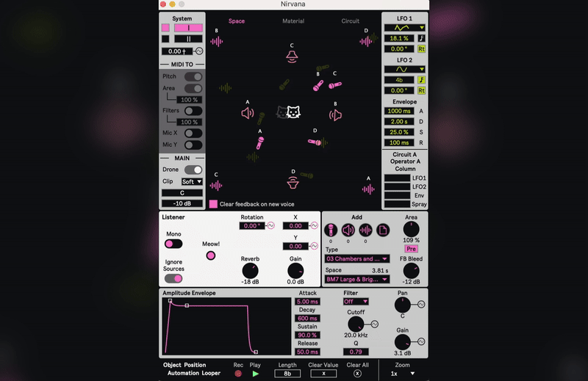Image resolution: width=588 pixels, height=381 pixels.
Task: Enable Clear feedback on new voice
Action: pyautogui.click(x=213, y=204)
